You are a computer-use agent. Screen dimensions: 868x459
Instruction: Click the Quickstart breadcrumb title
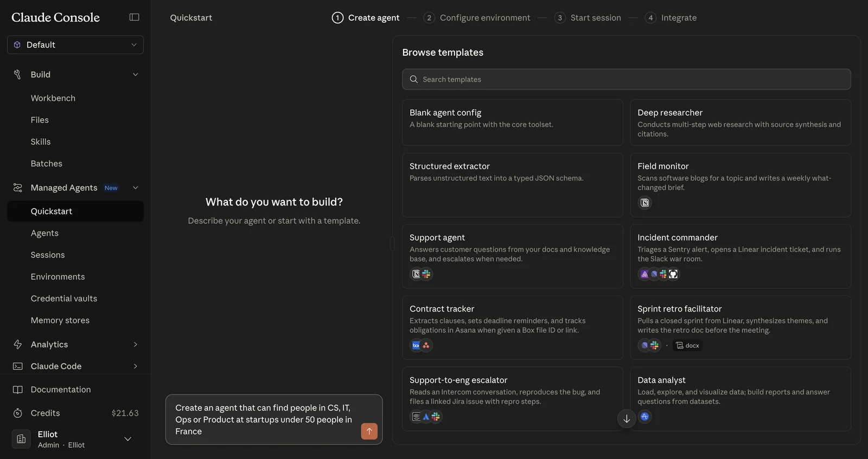(191, 18)
